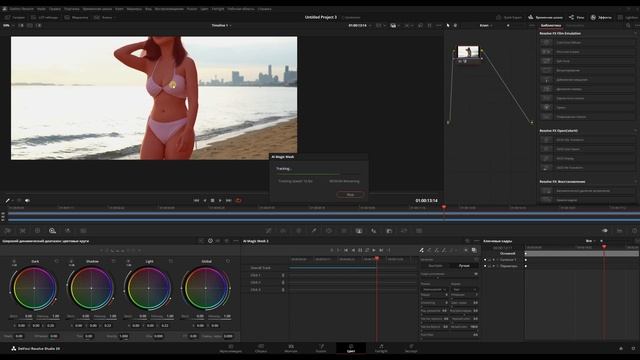The image size is (640, 360).
Task: Open the Справка menu
Action: tap(264, 9)
